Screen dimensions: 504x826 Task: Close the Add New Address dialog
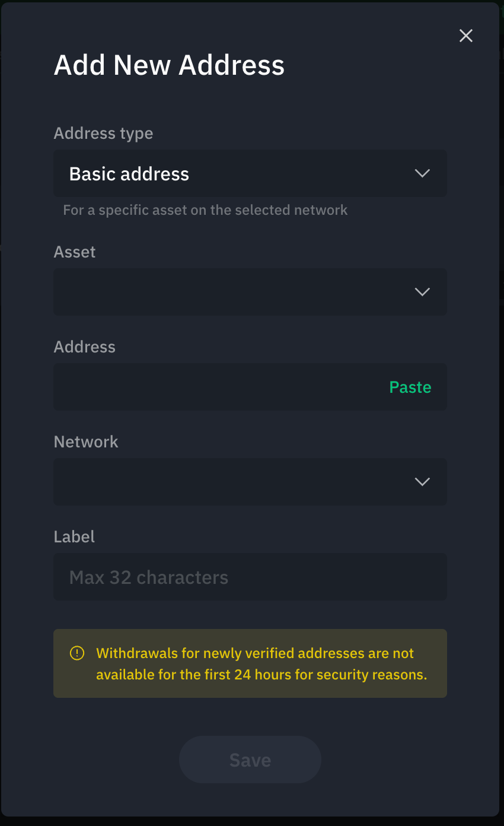click(x=466, y=36)
